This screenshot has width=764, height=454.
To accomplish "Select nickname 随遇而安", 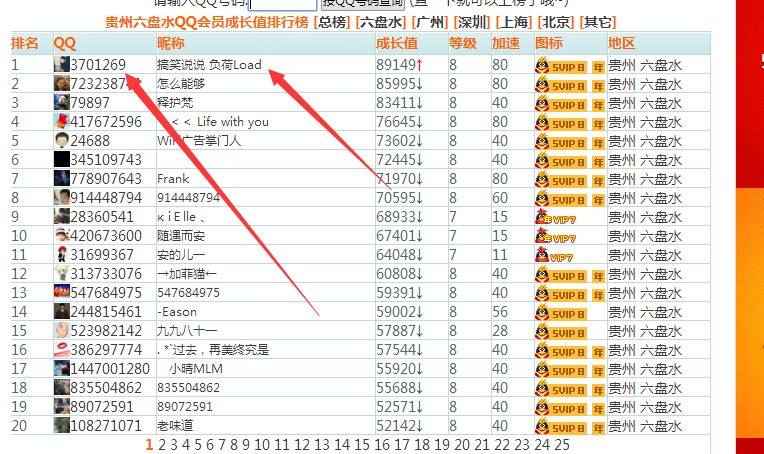I will (181, 236).
